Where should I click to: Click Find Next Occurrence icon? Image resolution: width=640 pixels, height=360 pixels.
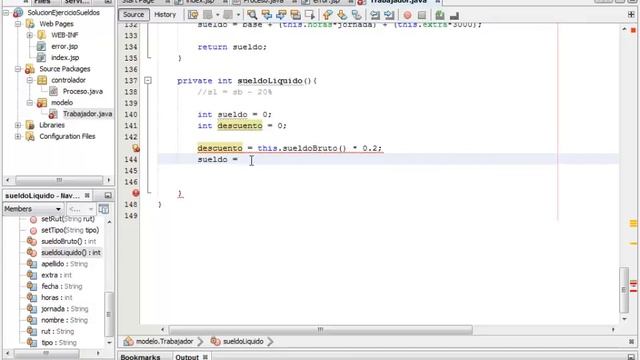click(281, 15)
